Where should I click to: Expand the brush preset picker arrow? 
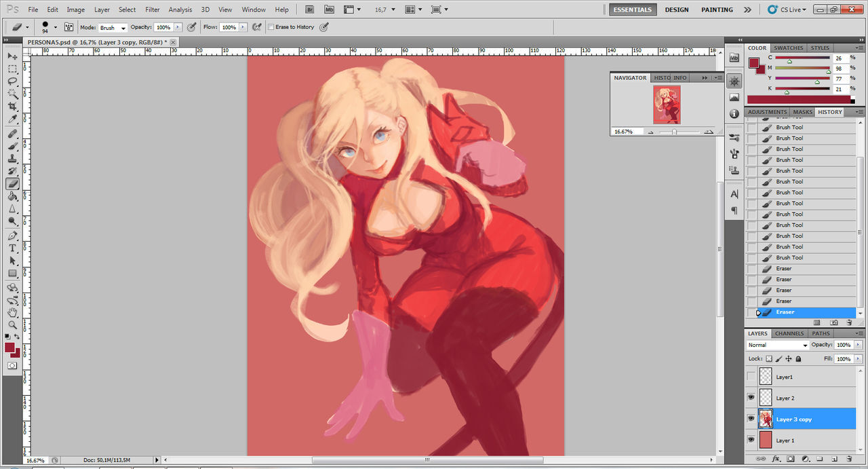[55, 28]
